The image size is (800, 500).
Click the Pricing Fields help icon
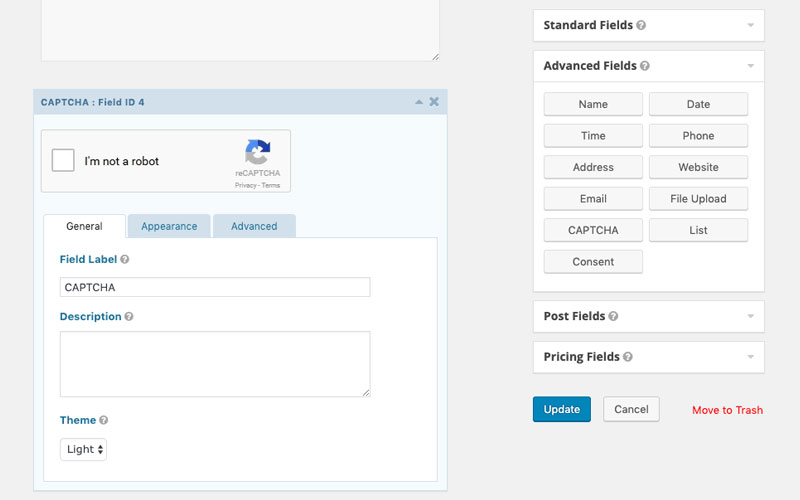pyautogui.click(x=627, y=357)
